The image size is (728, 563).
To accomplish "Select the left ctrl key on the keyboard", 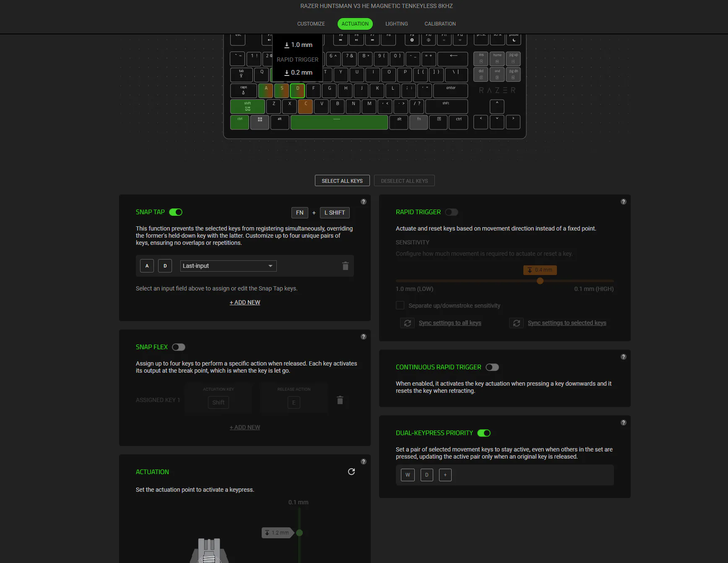I will 240,122.
